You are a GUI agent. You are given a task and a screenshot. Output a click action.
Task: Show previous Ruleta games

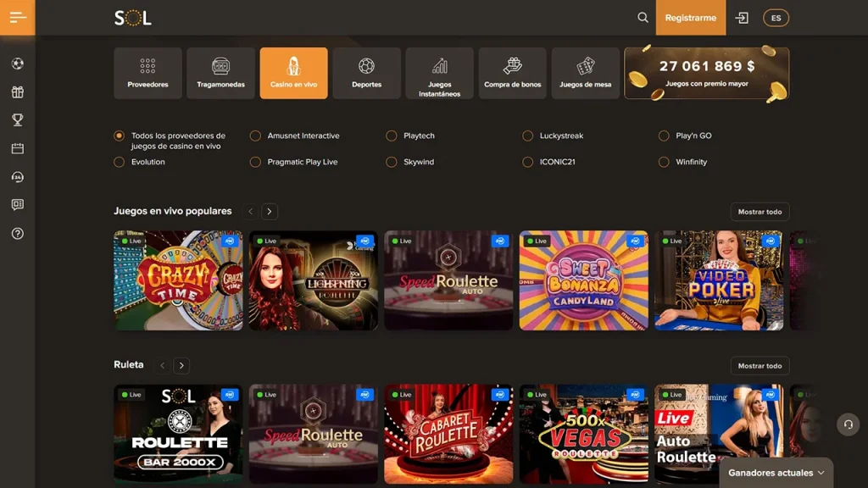coord(162,365)
